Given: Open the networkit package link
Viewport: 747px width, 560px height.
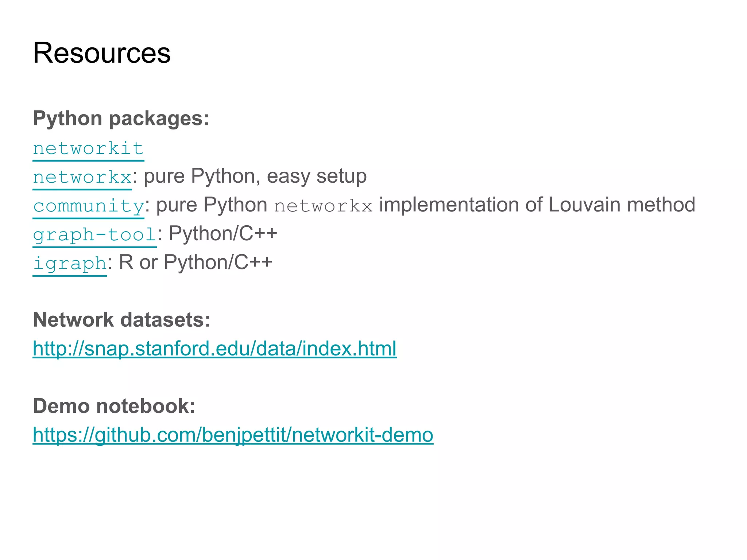Looking at the screenshot, I should (x=88, y=149).
